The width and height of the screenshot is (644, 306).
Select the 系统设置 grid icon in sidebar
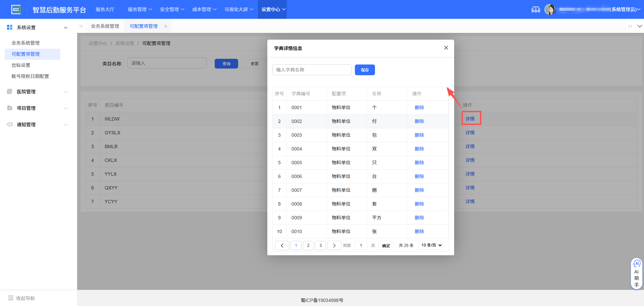[x=10, y=27]
